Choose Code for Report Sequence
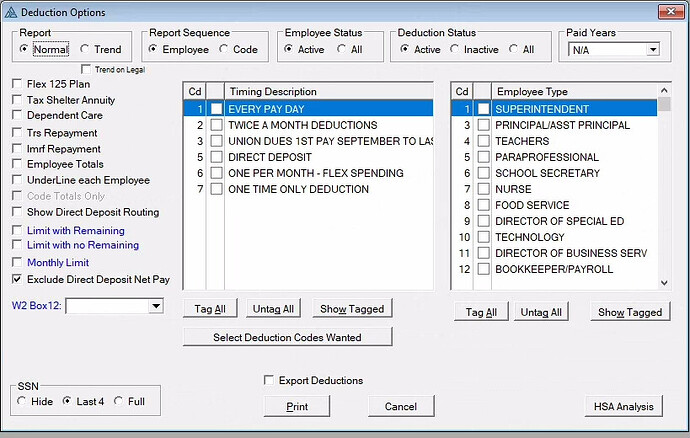Viewport: 690px width, 438px height. (225, 49)
